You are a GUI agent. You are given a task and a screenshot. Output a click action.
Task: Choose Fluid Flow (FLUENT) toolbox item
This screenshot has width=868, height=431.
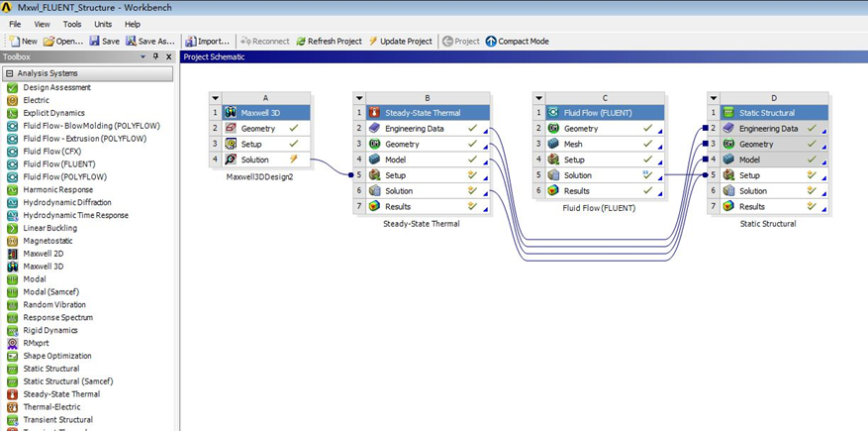point(58,164)
